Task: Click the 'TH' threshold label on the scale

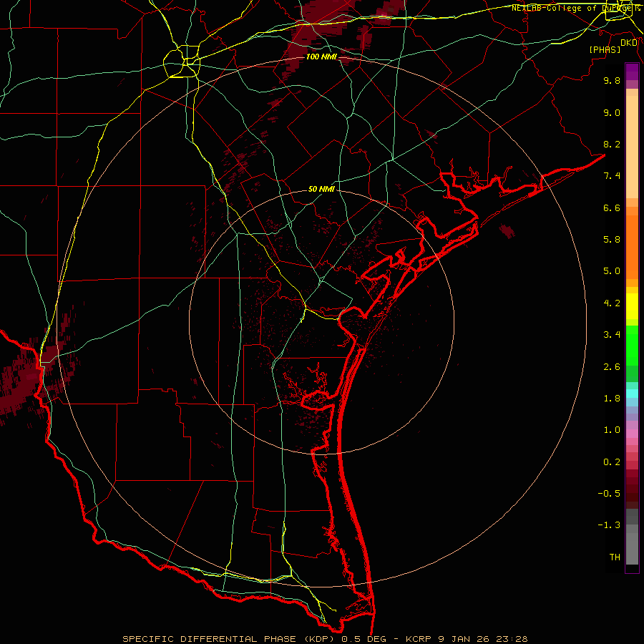Action: coord(615,557)
